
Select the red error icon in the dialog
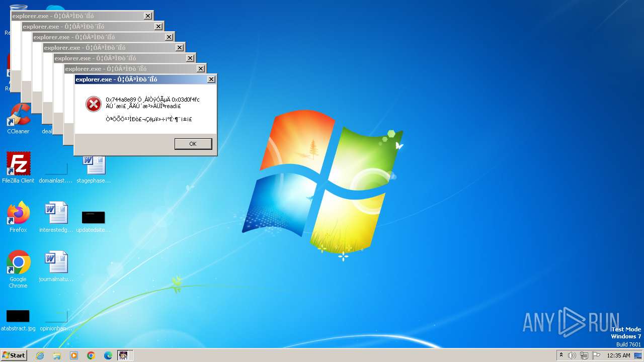[x=93, y=104]
